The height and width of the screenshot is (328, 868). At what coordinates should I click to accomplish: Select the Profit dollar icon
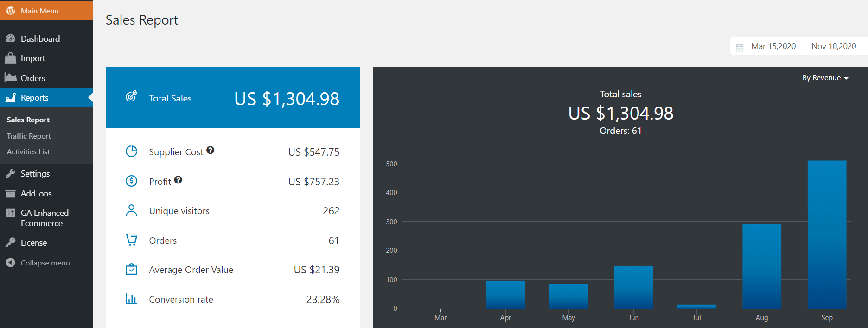coord(132,181)
